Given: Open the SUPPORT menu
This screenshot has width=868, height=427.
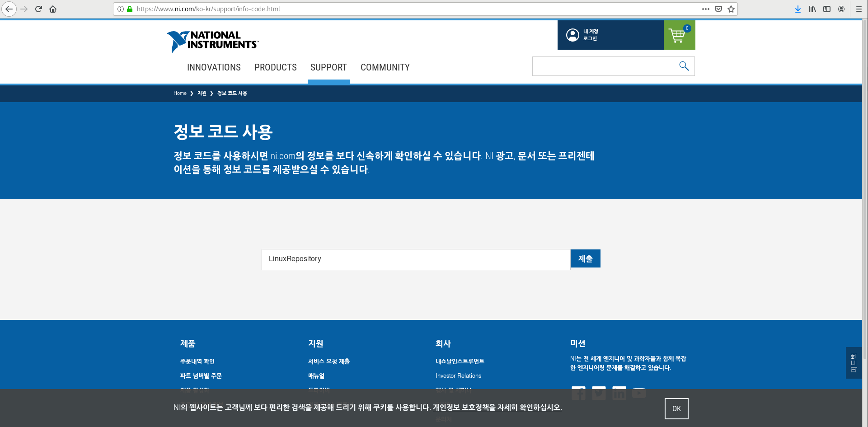Looking at the screenshot, I should [328, 67].
